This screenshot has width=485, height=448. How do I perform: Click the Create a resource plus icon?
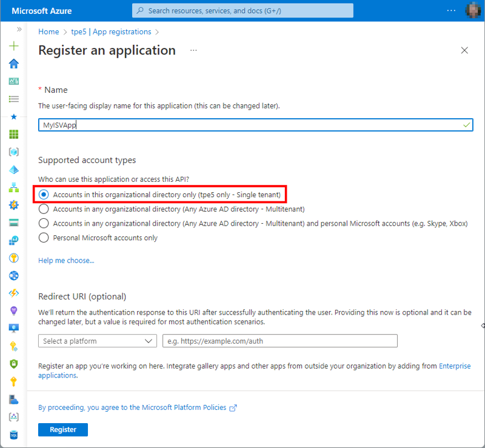pyautogui.click(x=13, y=46)
